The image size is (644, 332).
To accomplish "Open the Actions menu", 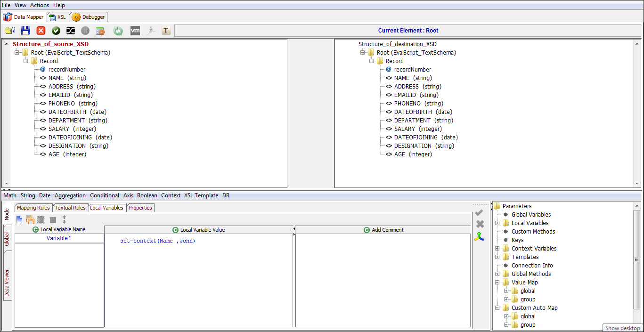I will (40, 5).
